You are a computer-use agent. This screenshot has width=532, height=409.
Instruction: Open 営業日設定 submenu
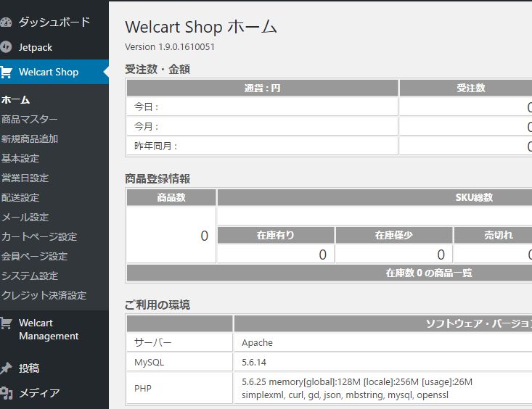[25, 178]
